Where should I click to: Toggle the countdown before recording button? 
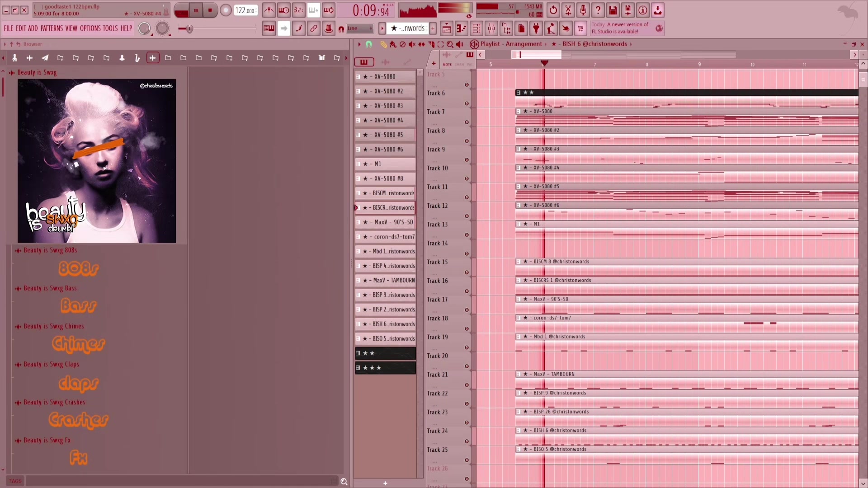click(x=299, y=10)
